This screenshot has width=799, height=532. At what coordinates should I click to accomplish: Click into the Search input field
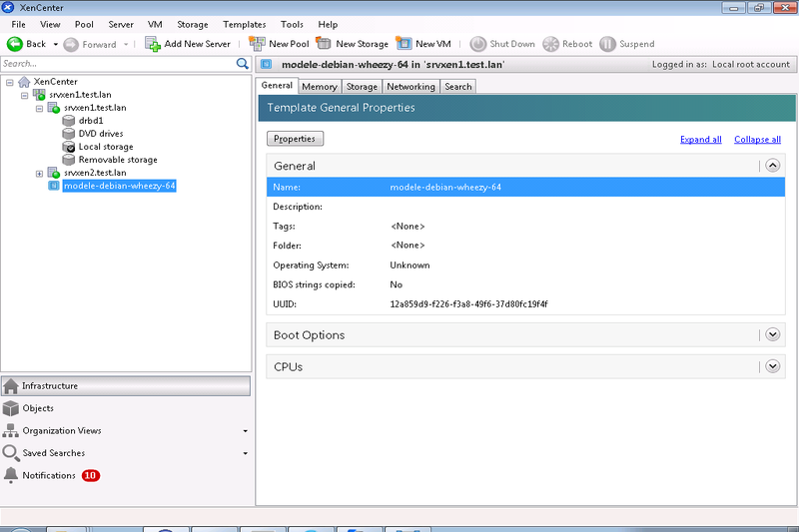(x=118, y=64)
